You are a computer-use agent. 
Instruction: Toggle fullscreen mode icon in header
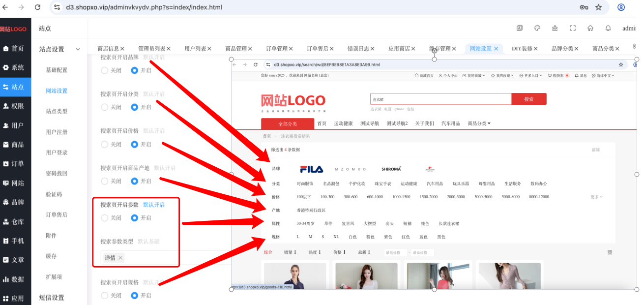tap(573, 28)
